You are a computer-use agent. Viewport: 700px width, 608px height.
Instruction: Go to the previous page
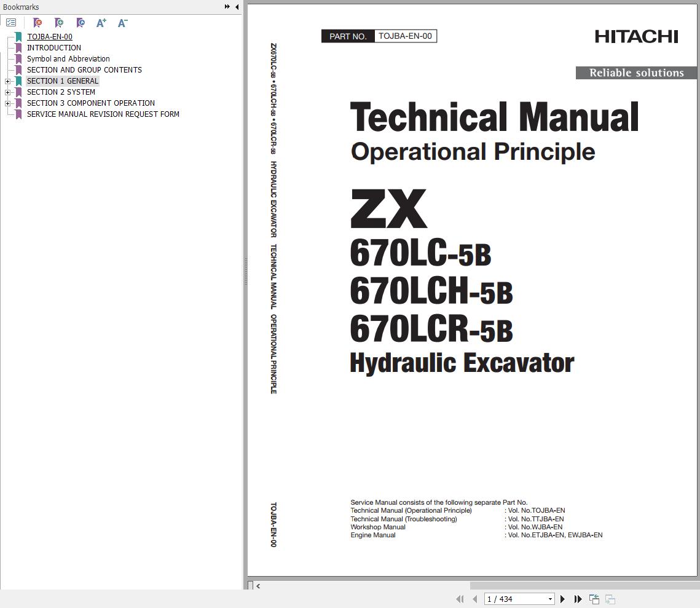click(474, 599)
